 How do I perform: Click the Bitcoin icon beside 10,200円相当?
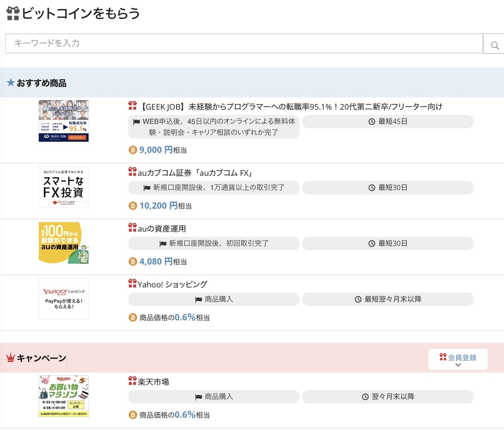tap(133, 205)
